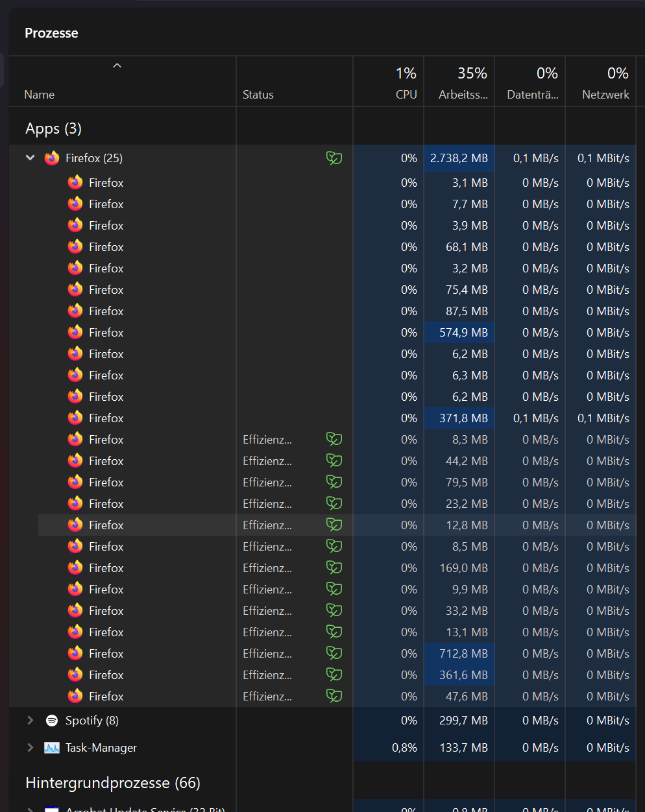Click the 133,7 MB Task-Manager memory cell
The image size is (645, 812).
[x=459, y=748]
